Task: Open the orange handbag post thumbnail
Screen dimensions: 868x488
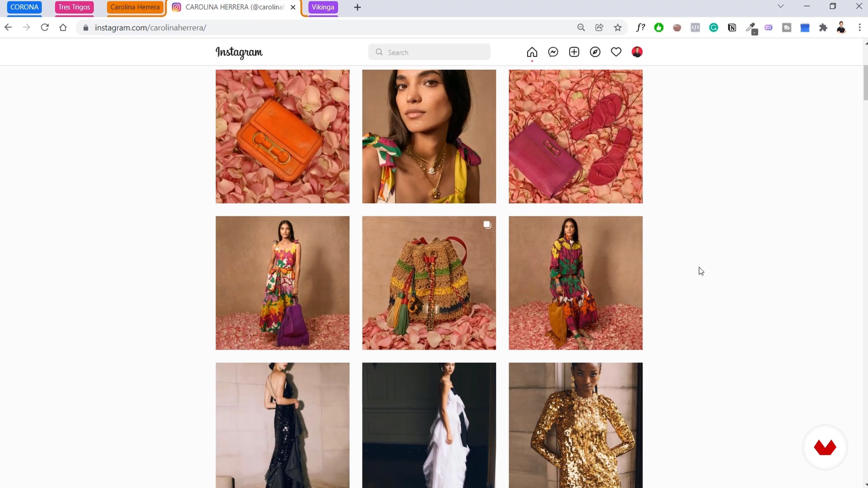Action: click(283, 136)
